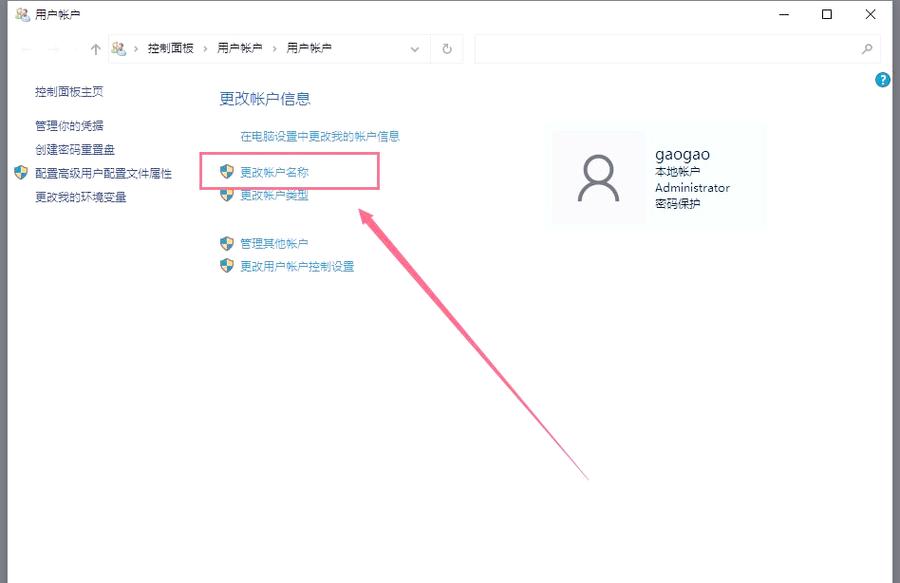
Task: Click the shield icon next to 管理其他帐户
Action: (226, 243)
